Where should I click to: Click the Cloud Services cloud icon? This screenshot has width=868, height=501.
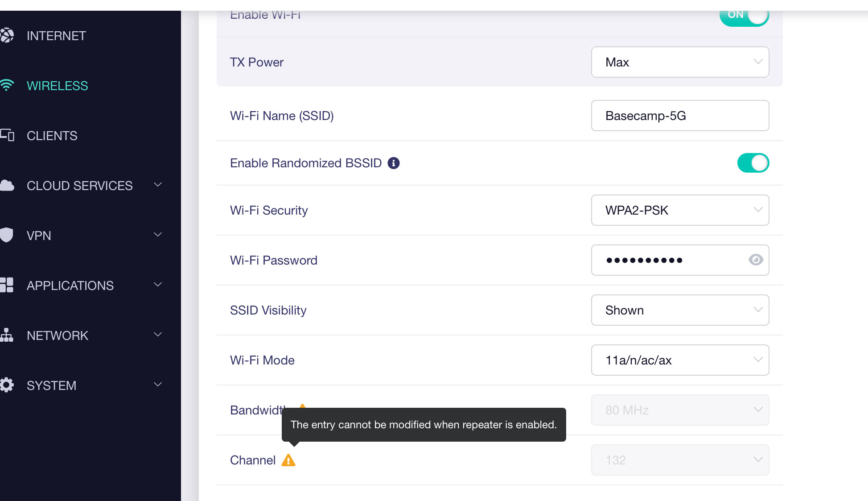[7, 186]
